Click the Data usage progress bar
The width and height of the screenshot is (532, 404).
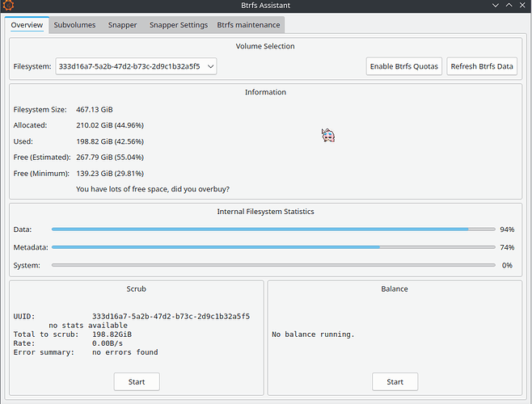pyautogui.click(x=273, y=229)
